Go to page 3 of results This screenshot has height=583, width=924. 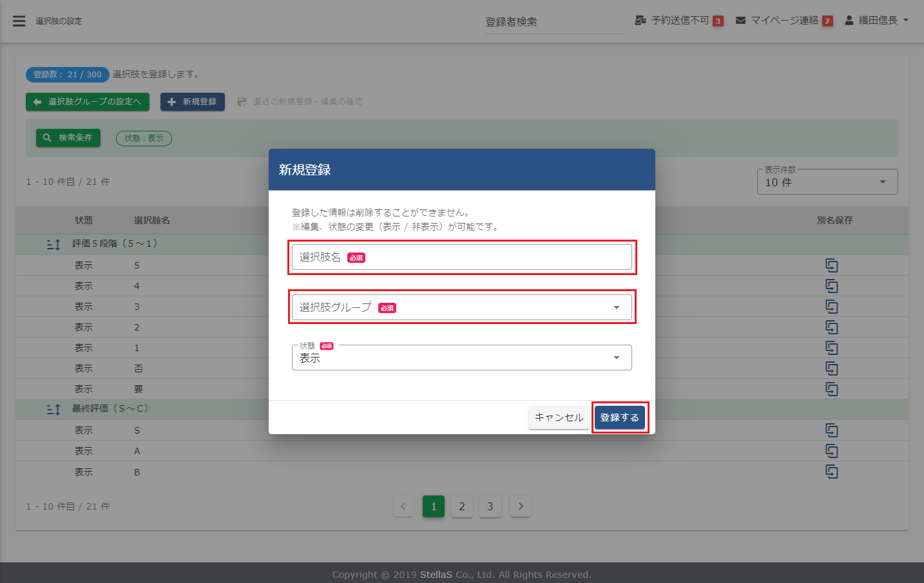point(490,506)
